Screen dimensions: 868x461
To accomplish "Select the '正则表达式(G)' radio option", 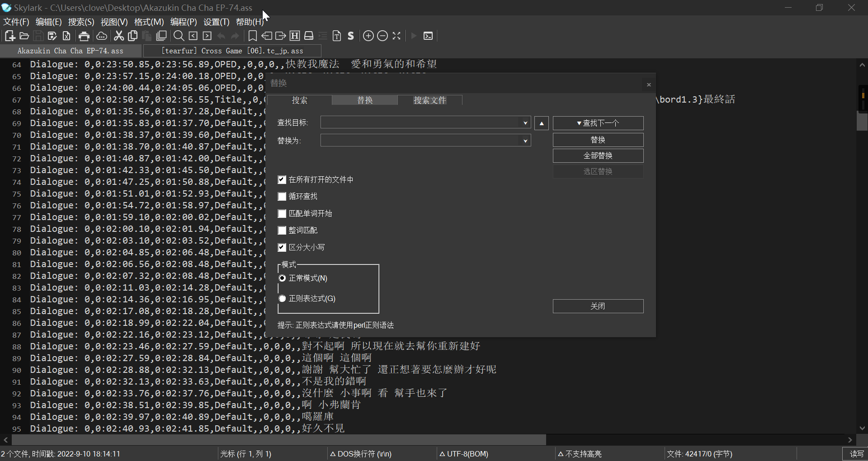I will [283, 299].
